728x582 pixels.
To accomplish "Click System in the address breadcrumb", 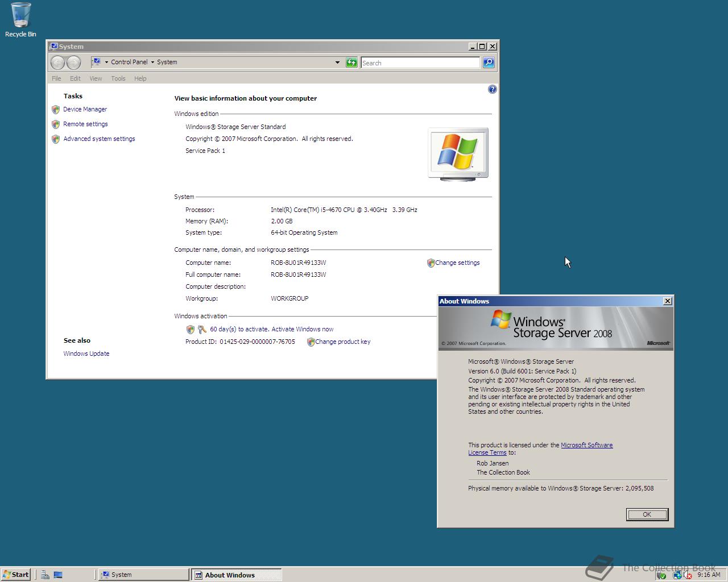I will 167,62.
